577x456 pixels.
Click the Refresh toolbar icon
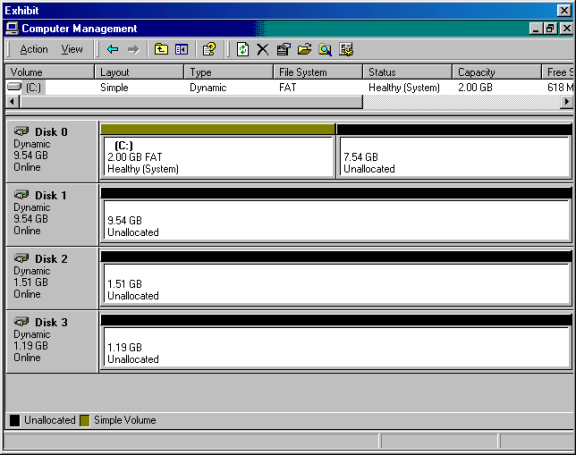[x=243, y=49]
